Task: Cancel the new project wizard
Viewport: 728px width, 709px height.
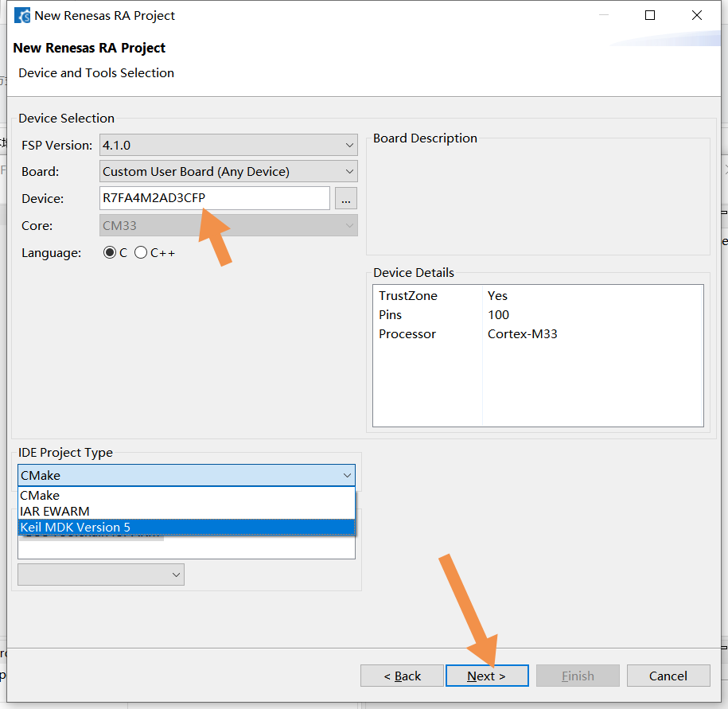Action: (668, 676)
